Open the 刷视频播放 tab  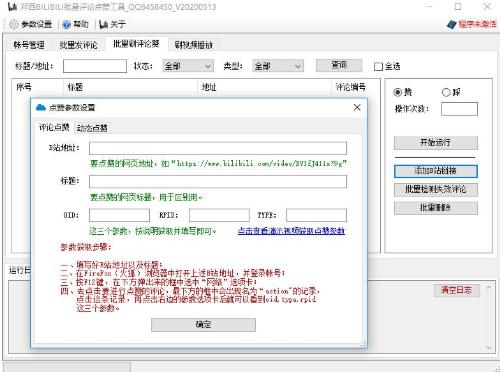coord(194,45)
